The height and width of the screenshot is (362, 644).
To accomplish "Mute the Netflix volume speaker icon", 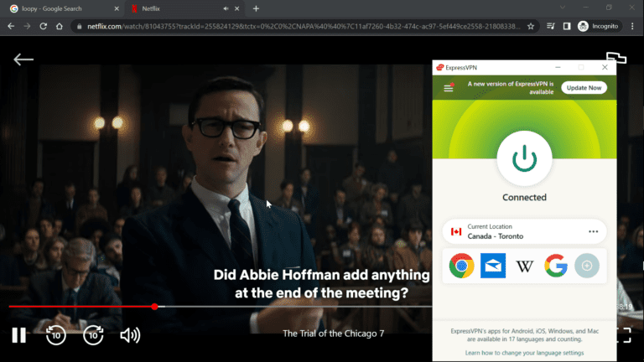I will tap(130, 335).
